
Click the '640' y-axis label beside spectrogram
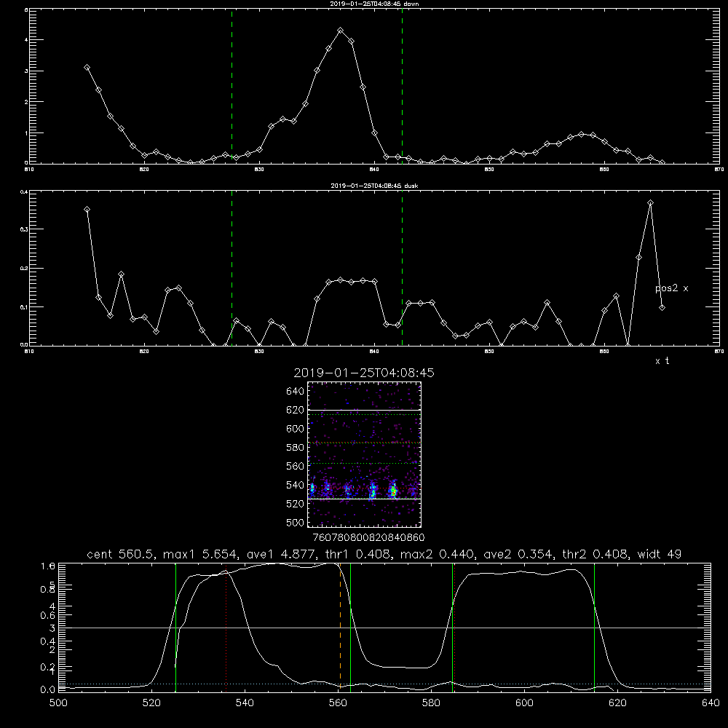pos(296,392)
